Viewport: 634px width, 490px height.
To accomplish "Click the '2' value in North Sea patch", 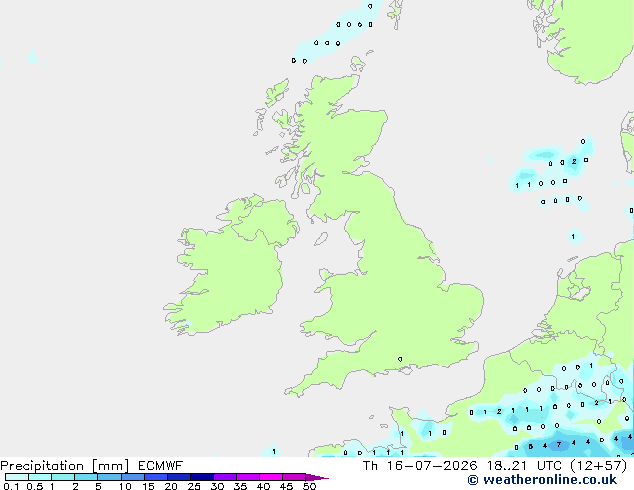I will coord(574,161).
